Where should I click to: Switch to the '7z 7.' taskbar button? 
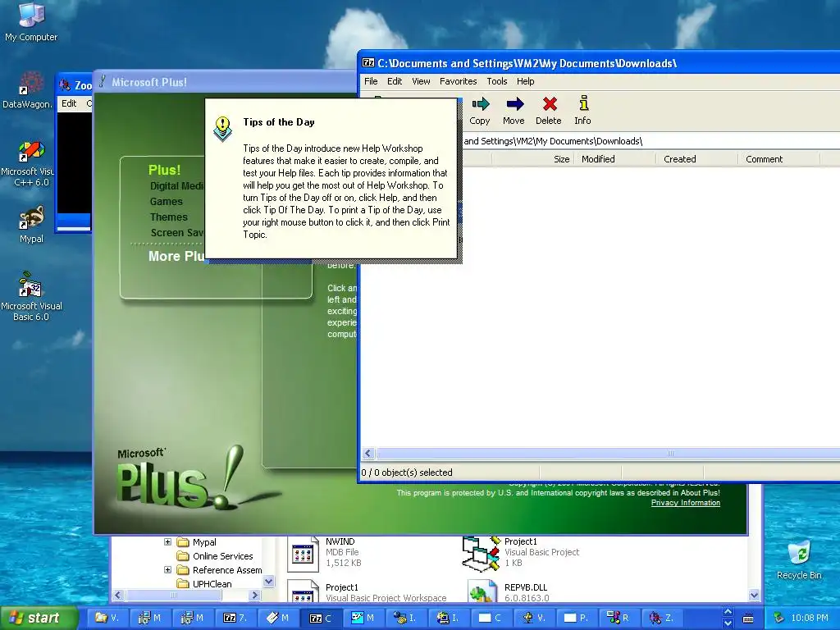coord(235,618)
